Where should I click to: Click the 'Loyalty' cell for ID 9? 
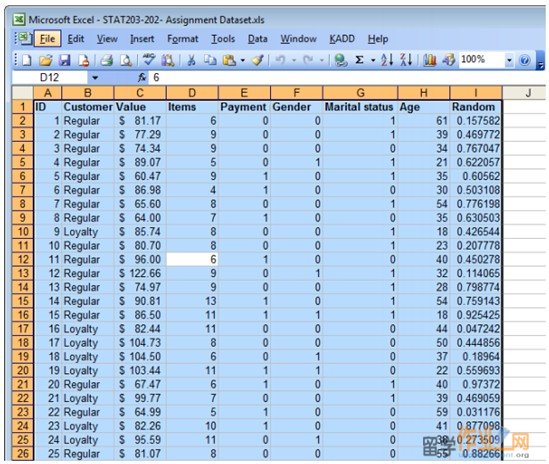coord(88,232)
